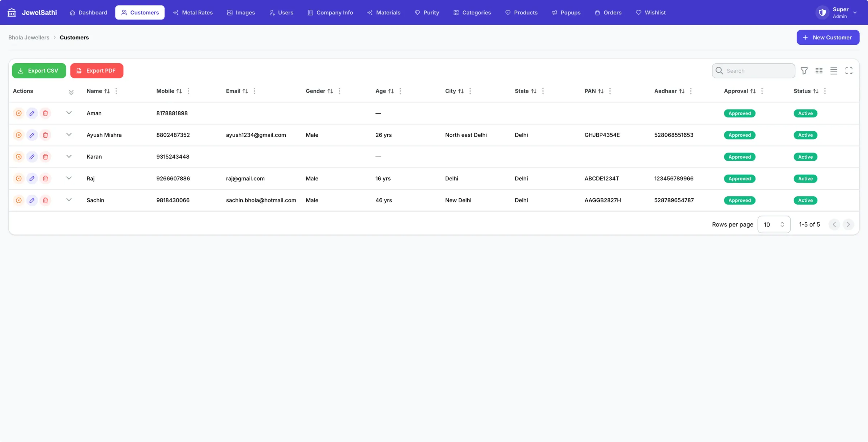Viewport: 868px width, 442px height.
Task: Expand the Ayush Mishra row details
Action: [69, 134]
